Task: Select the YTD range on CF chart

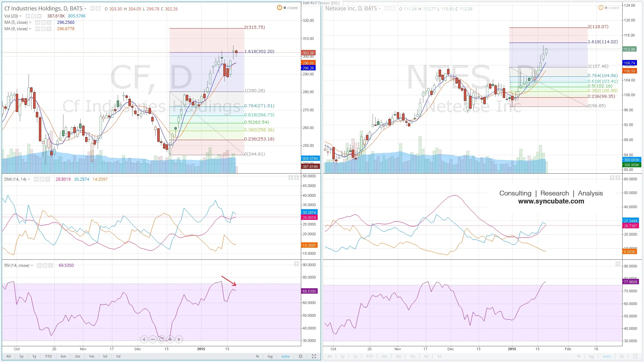Action: coord(48,356)
